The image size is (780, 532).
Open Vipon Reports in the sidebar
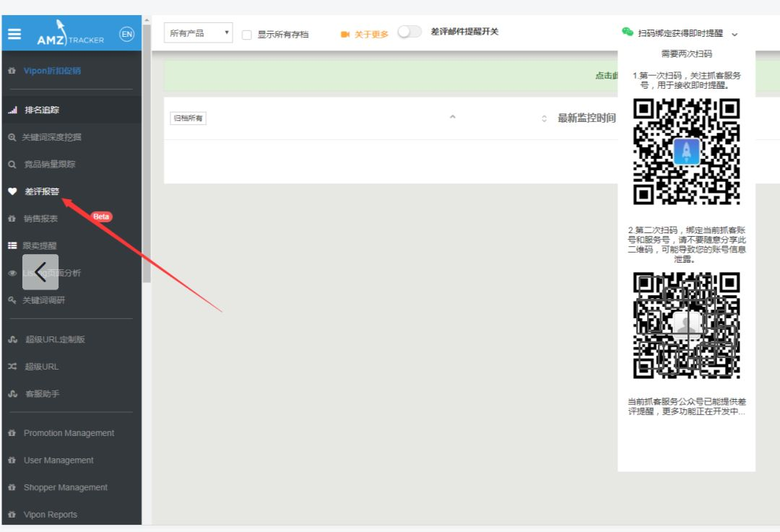coord(51,515)
